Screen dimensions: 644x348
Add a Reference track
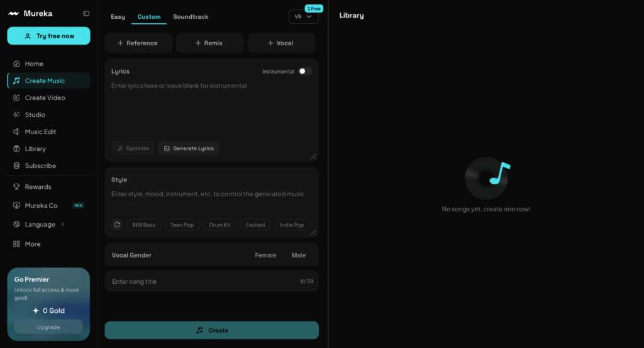pos(138,43)
